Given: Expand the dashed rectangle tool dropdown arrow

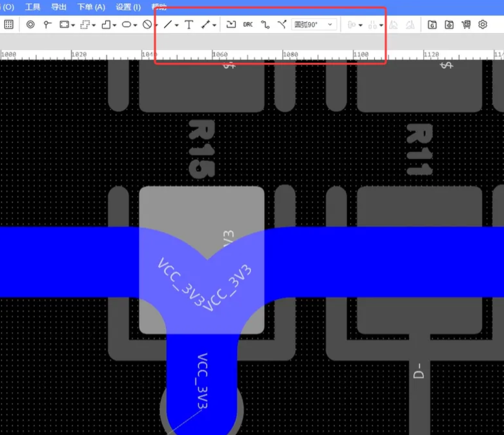Looking at the screenshot, I should click(94, 25).
